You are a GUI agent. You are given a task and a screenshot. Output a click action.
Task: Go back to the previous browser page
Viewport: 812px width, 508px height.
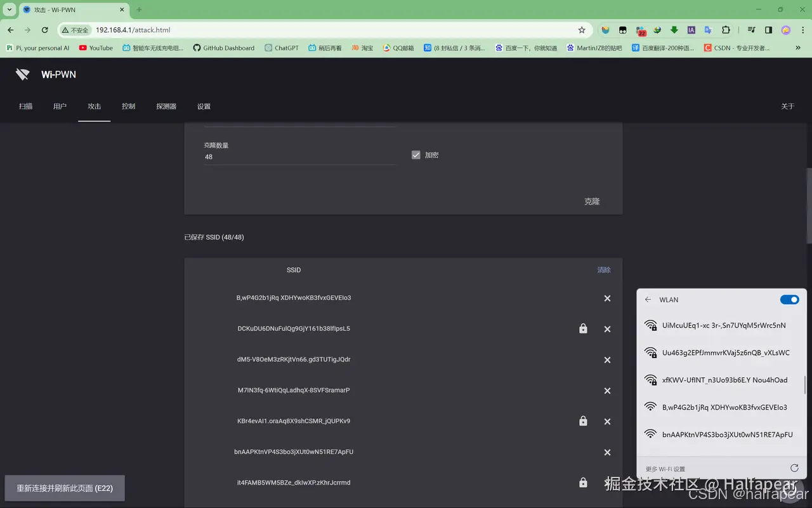10,30
